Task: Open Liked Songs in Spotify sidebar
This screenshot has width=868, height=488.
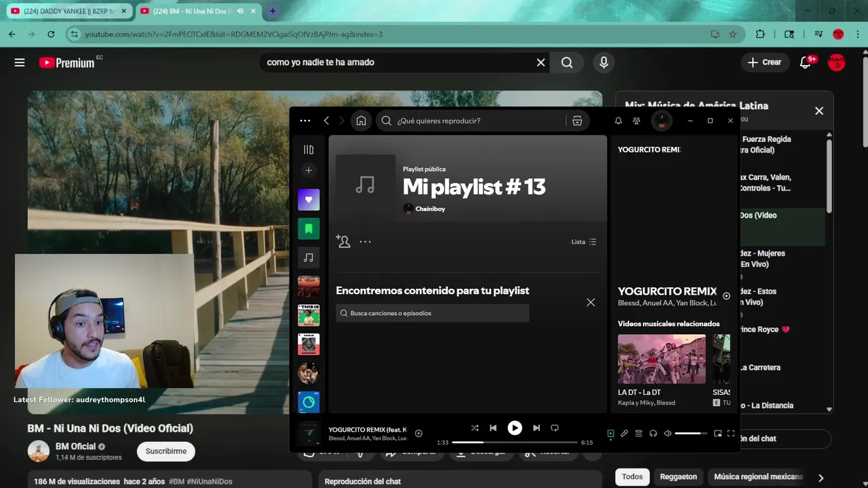Action: (309, 200)
